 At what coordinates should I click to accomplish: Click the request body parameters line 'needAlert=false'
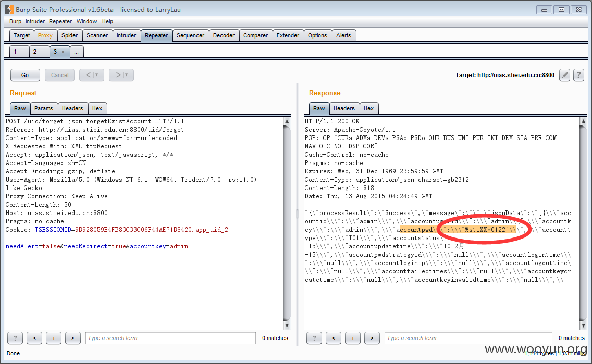coord(96,246)
